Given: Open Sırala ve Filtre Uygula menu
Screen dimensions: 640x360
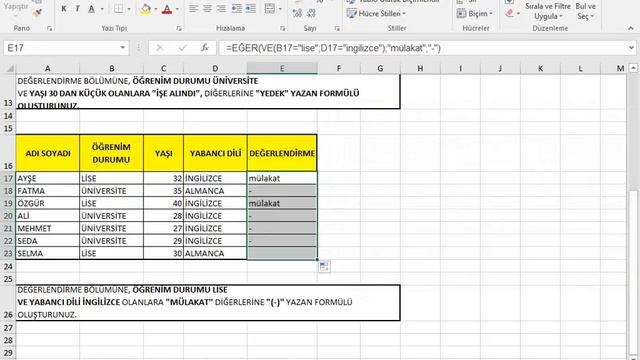Looking at the screenshot, I should pyautogui.click(x=548, y=11).
